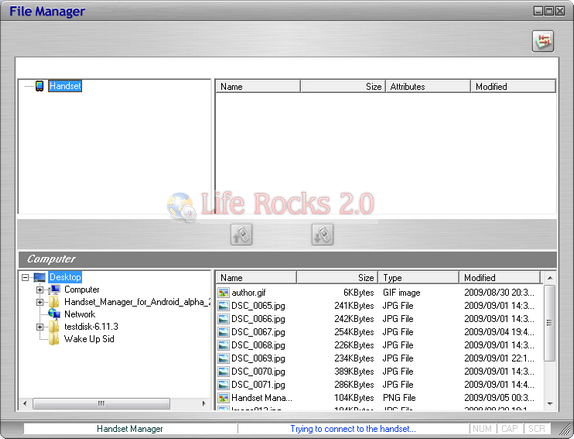Sort handset files by Name column

tap(258, 87)
